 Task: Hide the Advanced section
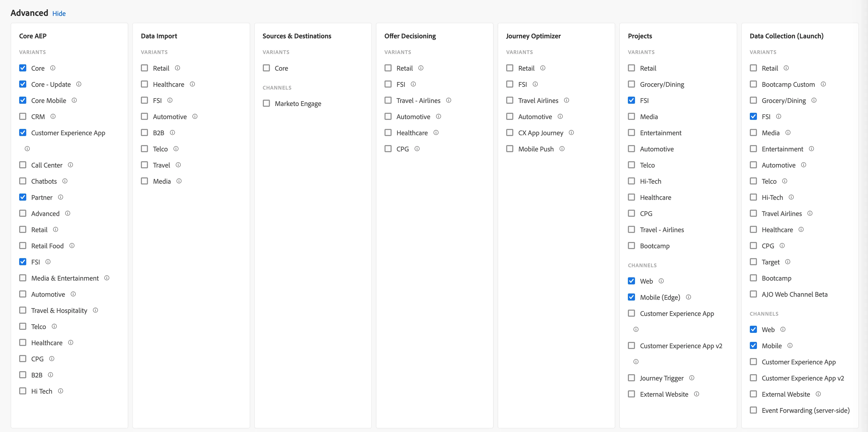59,13
